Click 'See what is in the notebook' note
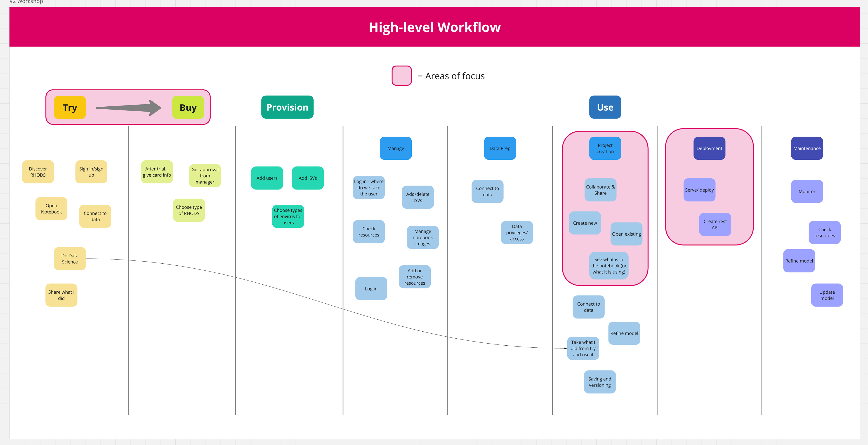The width and height of the screenshot is (868, 445). pos(609,266)
